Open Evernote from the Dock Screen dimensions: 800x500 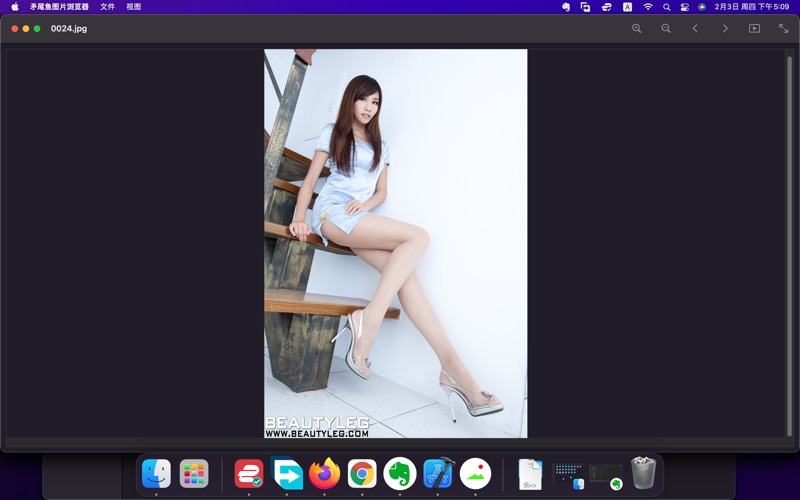pos(400,473)
